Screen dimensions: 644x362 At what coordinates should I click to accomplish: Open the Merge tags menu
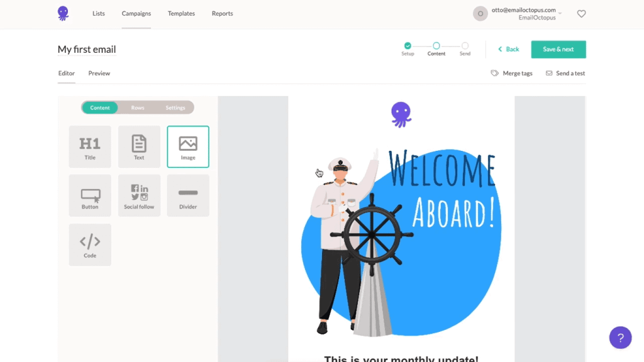512,74
